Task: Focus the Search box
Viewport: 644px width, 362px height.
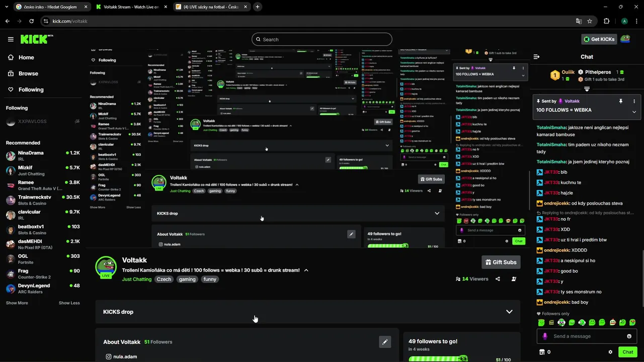Action: pyautogui.click(x=322, y=39)
